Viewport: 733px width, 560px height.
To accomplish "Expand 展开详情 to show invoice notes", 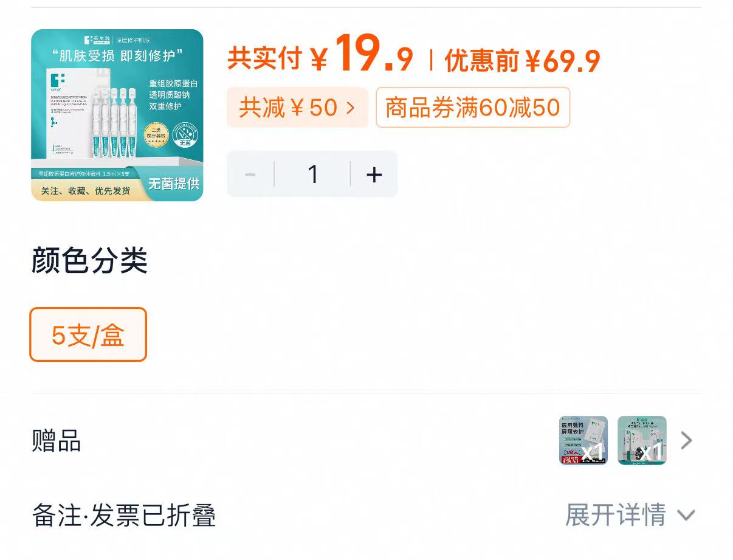I will tap(615, 514).
